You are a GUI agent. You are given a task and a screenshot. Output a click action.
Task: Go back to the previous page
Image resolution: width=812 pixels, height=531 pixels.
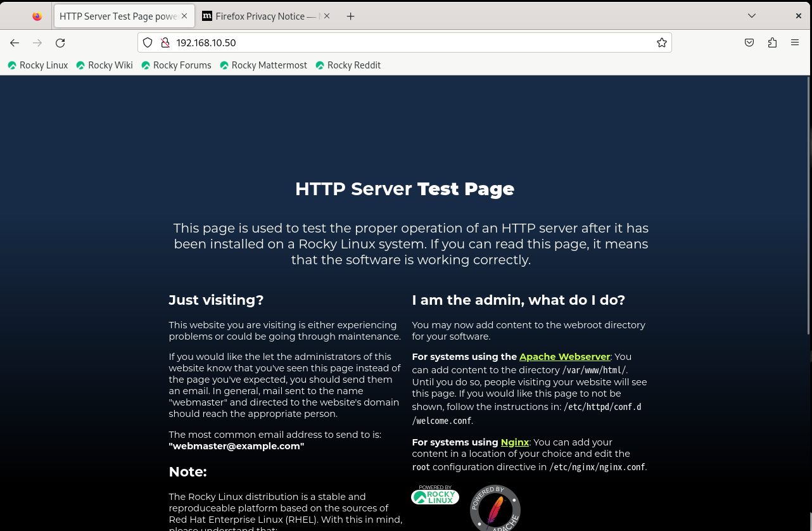point(15,42)
